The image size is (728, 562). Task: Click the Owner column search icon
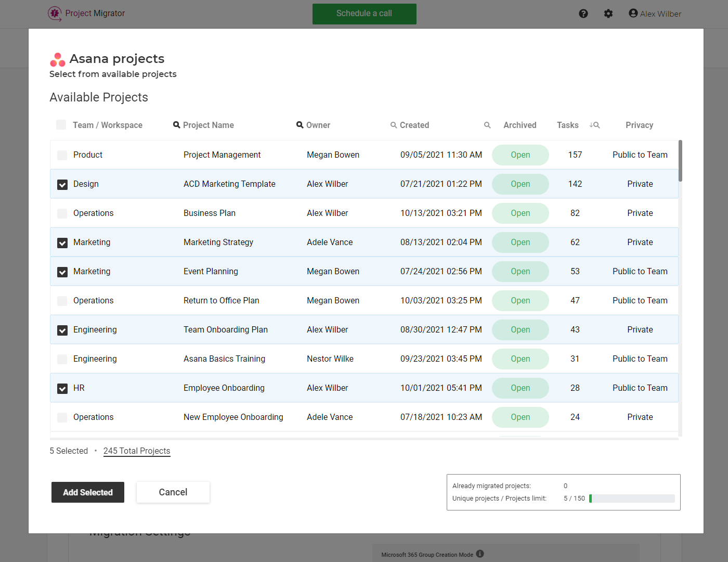(x=300, y=125)
